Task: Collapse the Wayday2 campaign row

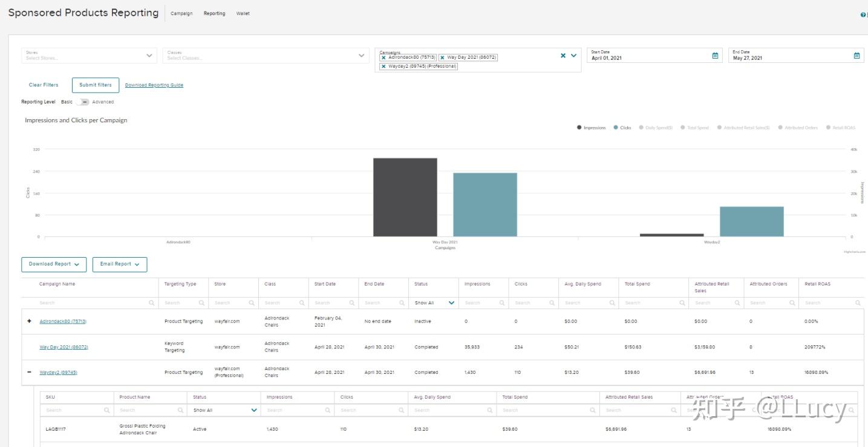Action: [29, 373]
